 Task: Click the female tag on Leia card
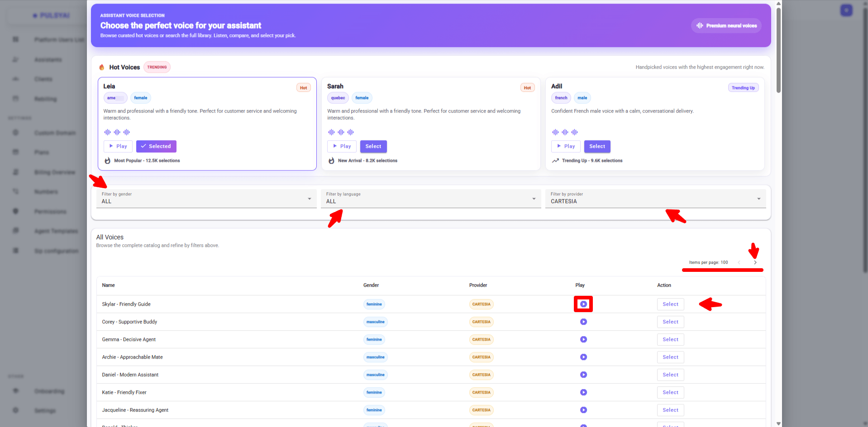pyautogui.click(x=141, y=98)
